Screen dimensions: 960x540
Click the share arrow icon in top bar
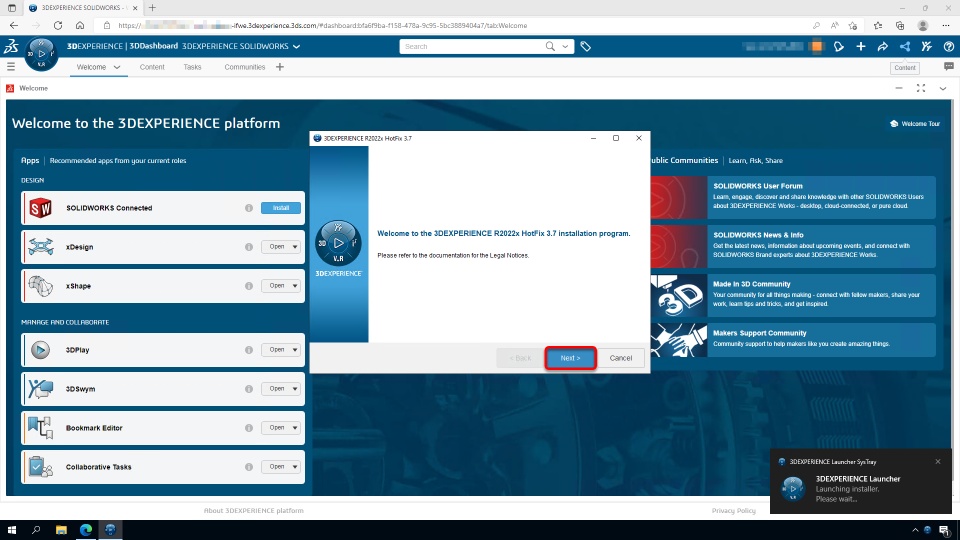(883, 47)
